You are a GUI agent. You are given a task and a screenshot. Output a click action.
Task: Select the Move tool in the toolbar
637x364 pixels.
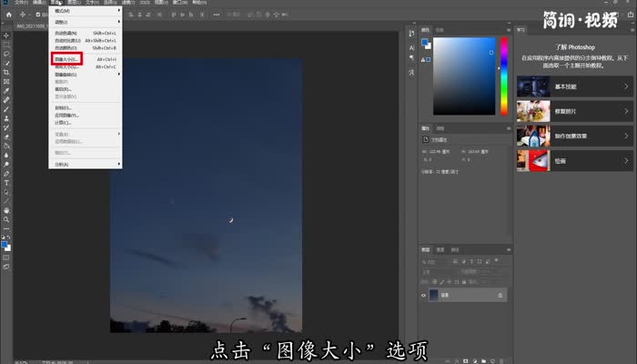click(6, 35)
